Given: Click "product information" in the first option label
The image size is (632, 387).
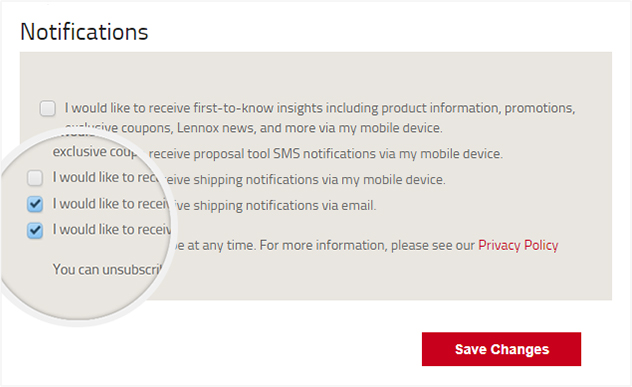Looking at the screenshot, I should pyautogui.click(x=440, y=108).
